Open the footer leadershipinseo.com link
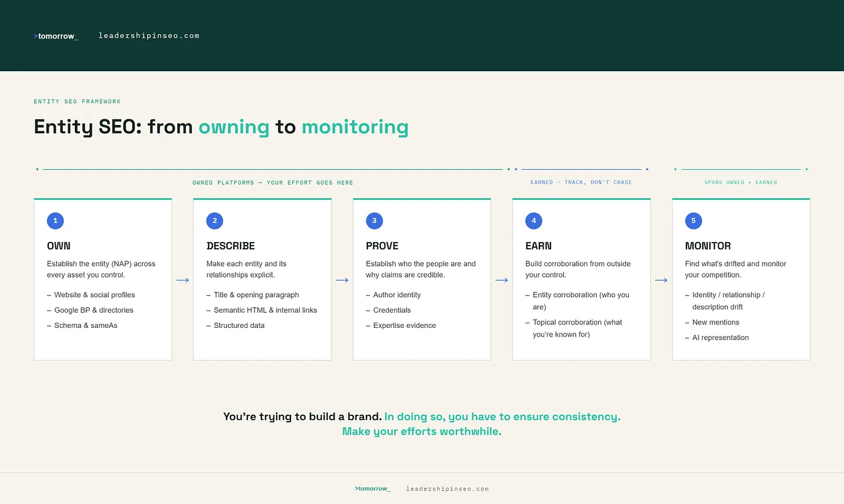The width and height of the screenshot is (844, 504). (448, 489)
